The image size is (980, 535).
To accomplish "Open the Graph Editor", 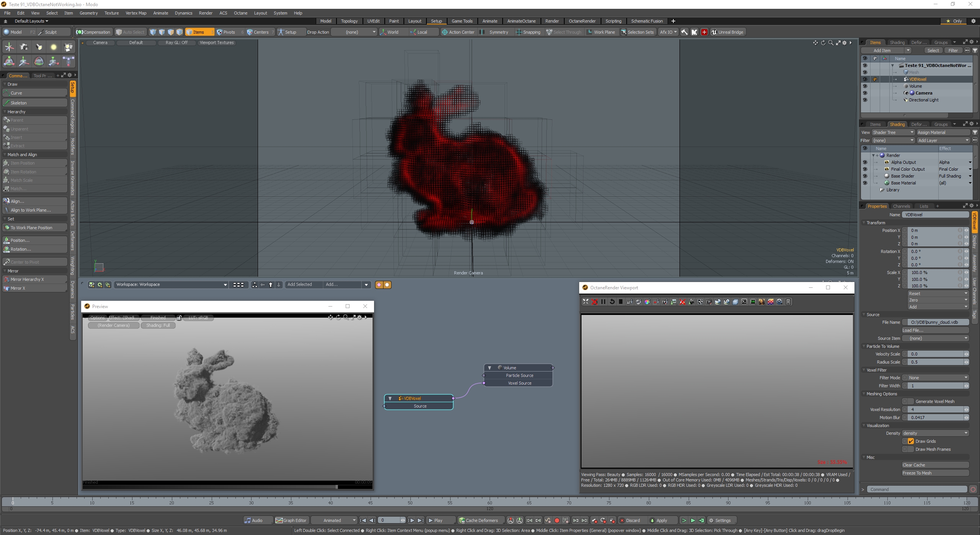I will (291, 520).
